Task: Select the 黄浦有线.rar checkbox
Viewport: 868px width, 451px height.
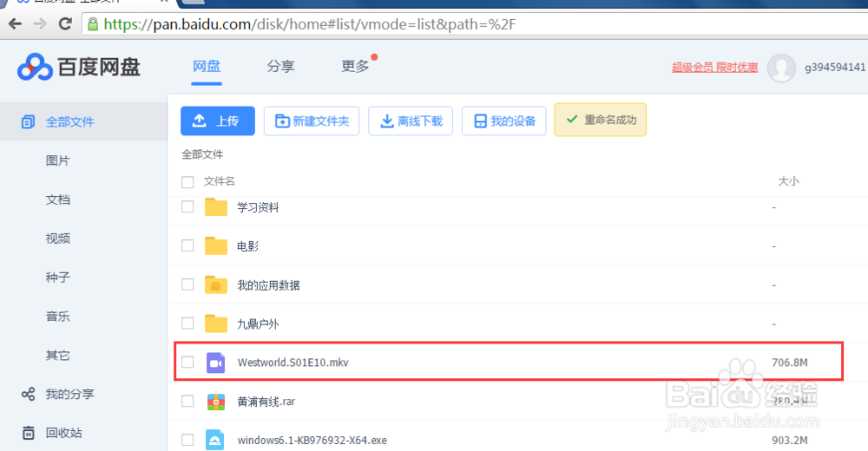Action: click(187, 401)
